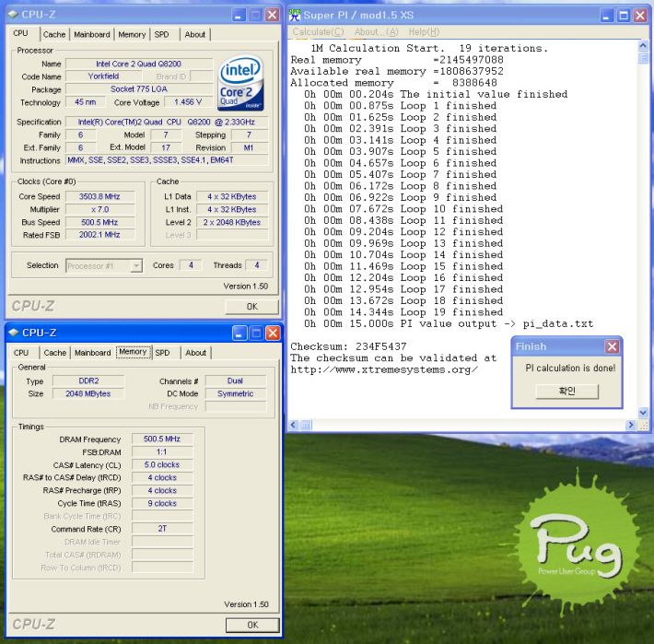Click the processor name Intel Core 2 Quad Q8200

pos(138,64)
